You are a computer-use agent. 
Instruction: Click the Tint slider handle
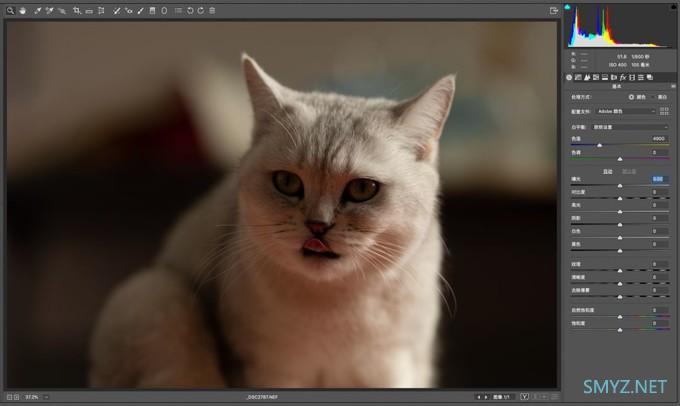[620, 159]
